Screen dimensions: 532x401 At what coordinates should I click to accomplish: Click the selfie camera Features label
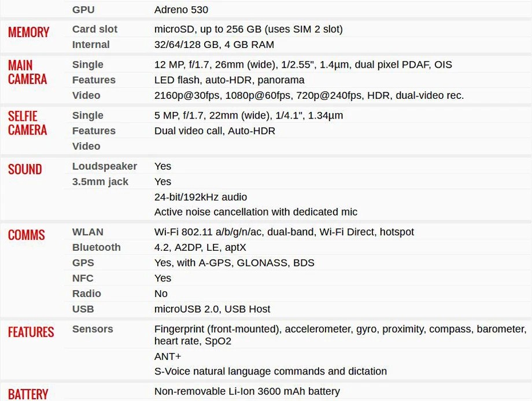(94, 131)
